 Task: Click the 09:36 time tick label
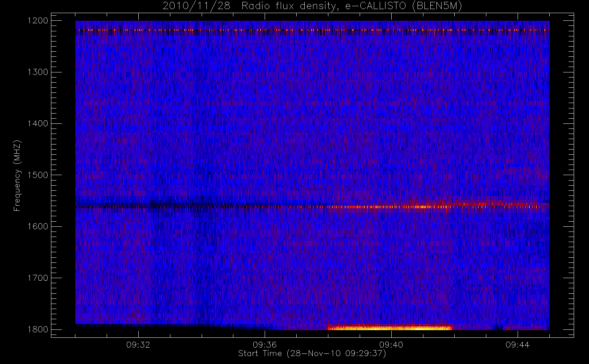click(x=265, y=345)
